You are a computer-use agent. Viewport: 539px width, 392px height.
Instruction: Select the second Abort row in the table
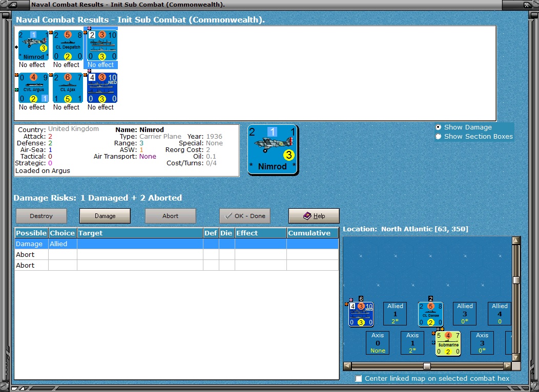[177, 265]
